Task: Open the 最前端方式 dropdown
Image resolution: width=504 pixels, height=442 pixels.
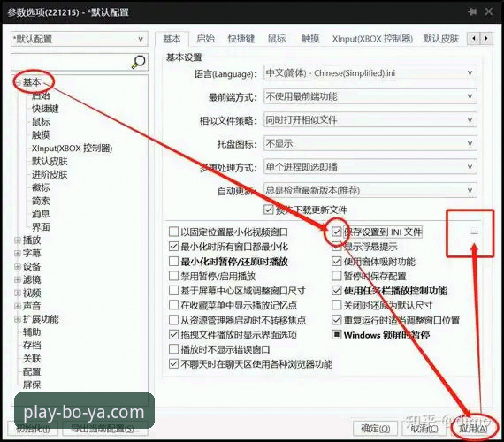Action: (370, 96)
